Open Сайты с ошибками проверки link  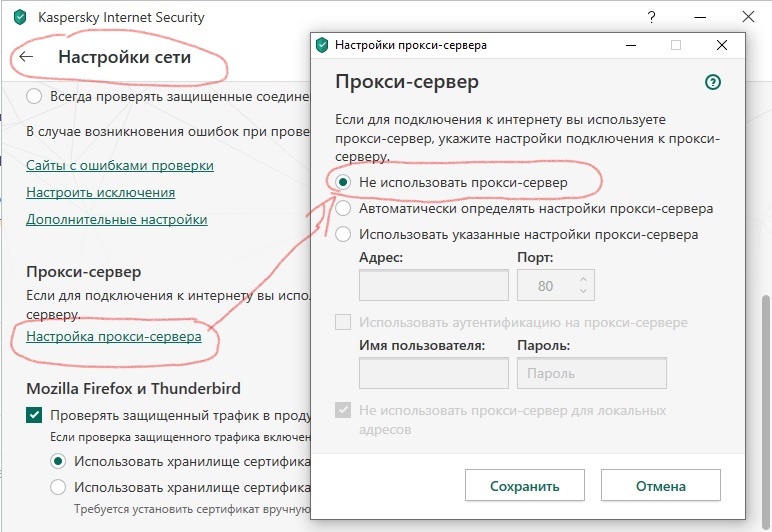[120, 165]
